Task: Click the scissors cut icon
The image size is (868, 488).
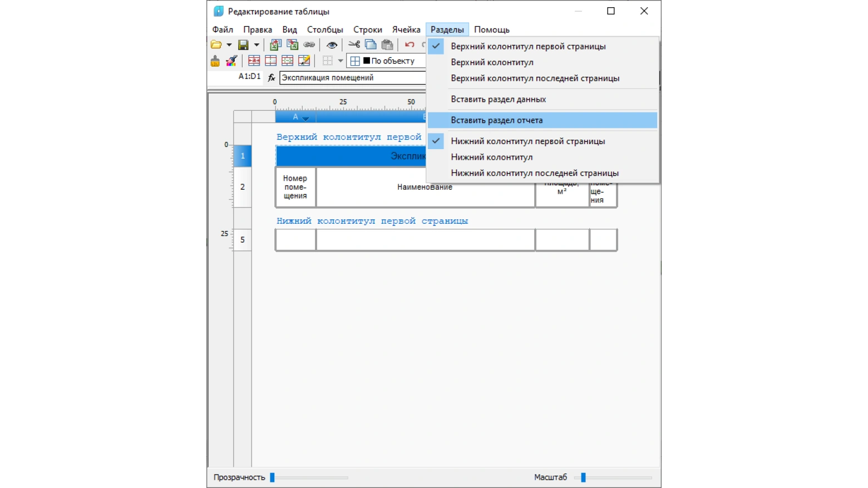Action: pyautogui.click(x=354, y=45)
